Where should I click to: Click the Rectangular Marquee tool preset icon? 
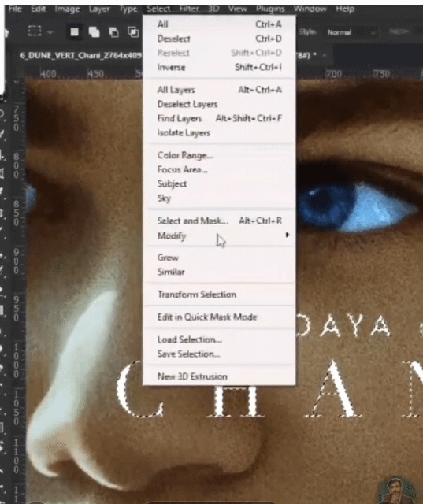pos(35,31)
